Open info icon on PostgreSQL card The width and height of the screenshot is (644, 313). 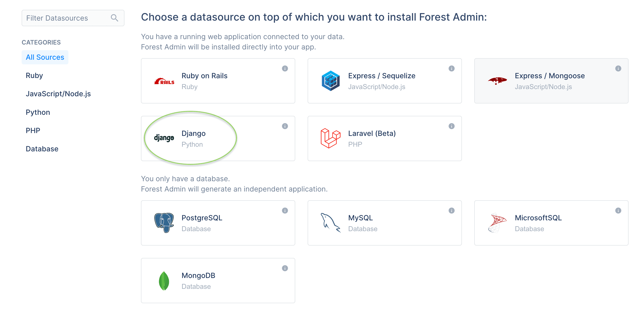pos(285,211)
